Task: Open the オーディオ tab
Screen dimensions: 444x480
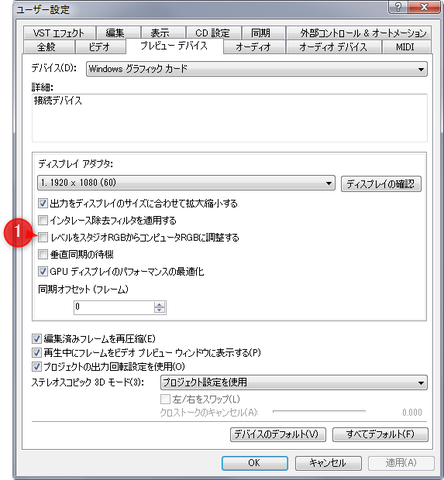Action: pyautogui.click(x=254, y=47)
